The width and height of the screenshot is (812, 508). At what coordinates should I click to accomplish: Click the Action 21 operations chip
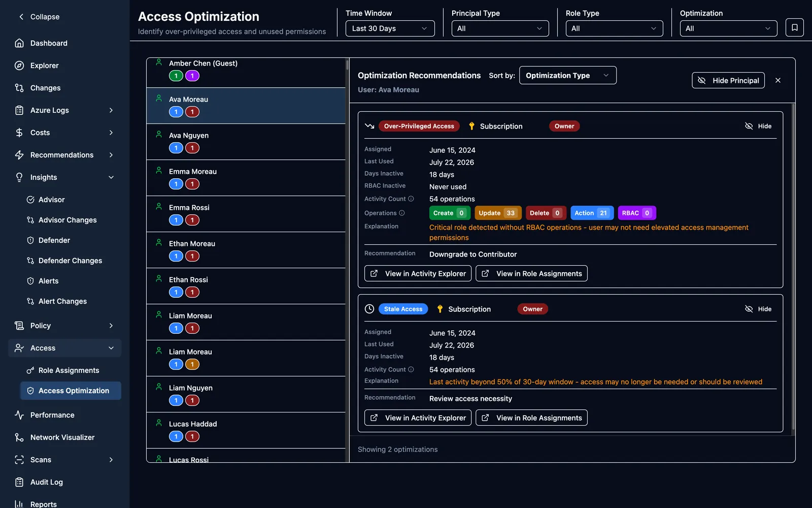tap(592, 213)
